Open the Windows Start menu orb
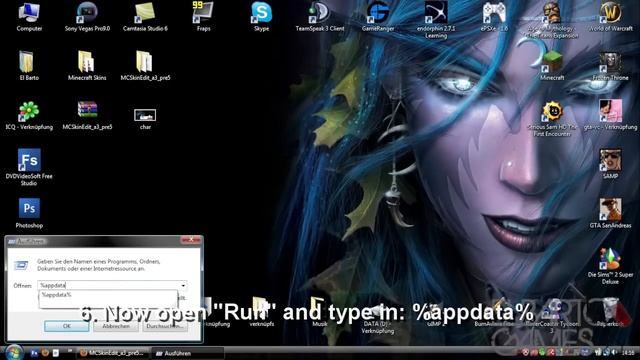Viewport: 640px width, 360px height. (x=14, y=352)
